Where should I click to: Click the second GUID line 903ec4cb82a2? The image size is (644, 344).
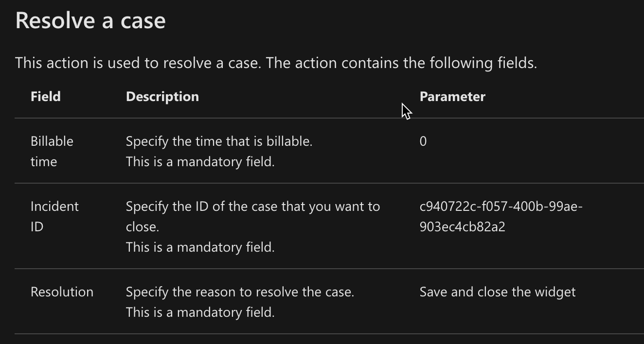(462, 227)
